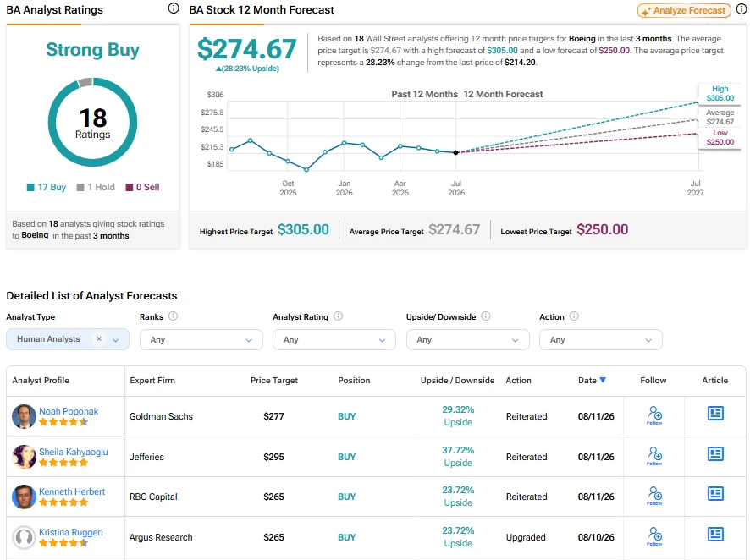This screenshot has width=750, height=560.
Task: Open the Ranks Any dropdown
Action: pyautogui.click(x=201, y=340)
